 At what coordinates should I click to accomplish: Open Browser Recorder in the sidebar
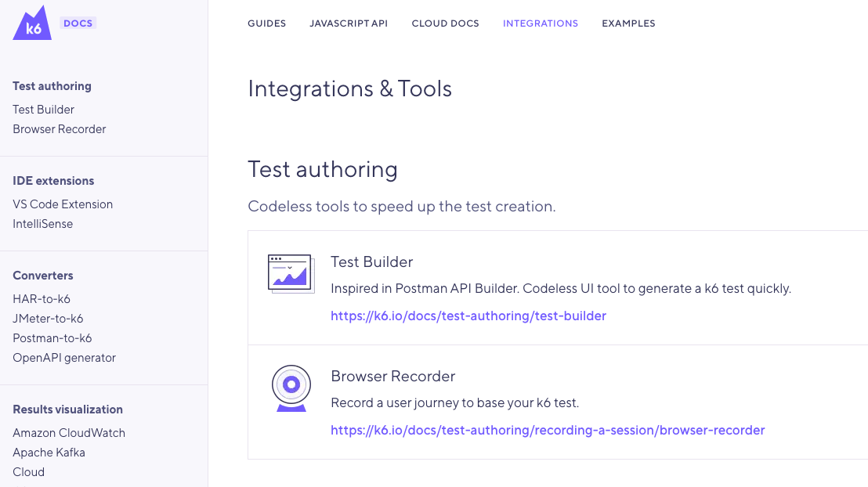60,129
